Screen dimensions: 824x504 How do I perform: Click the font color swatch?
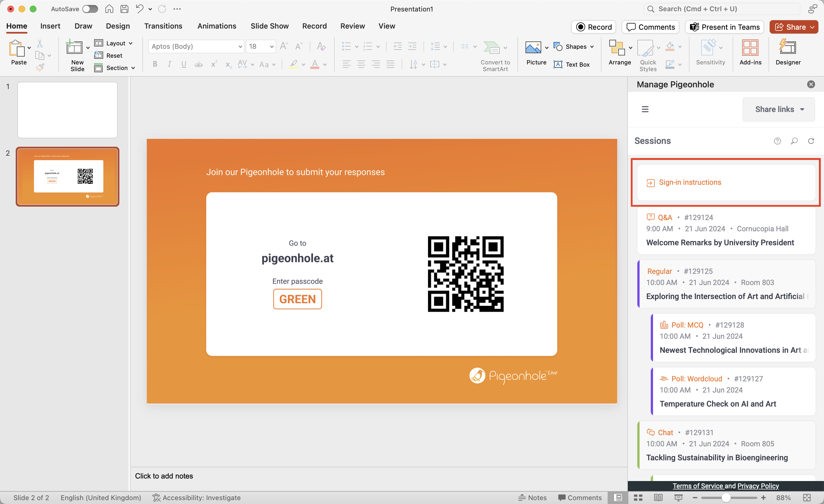(x=315, y=64)
